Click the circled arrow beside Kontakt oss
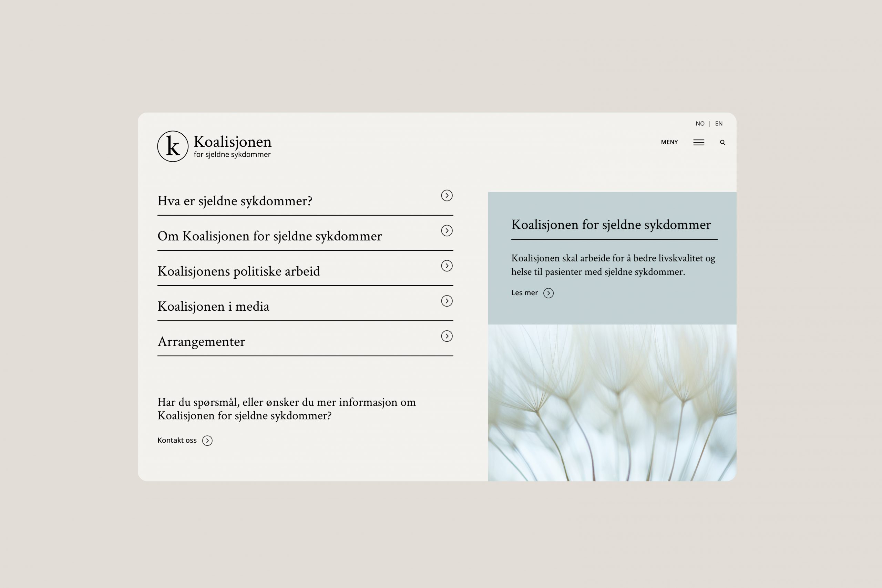882x588 pixels. point(207,441)
